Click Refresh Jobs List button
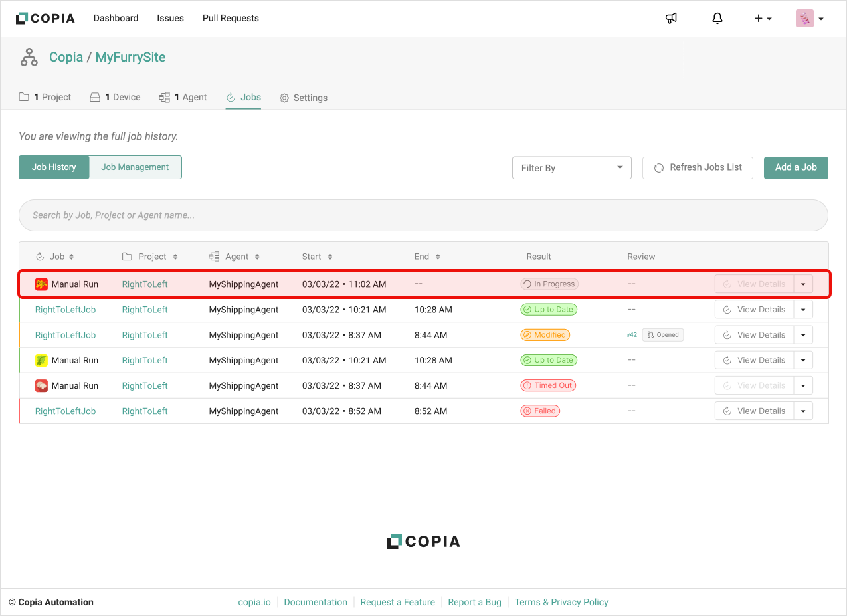Viewport: 847px width, 616px height. 698,167
